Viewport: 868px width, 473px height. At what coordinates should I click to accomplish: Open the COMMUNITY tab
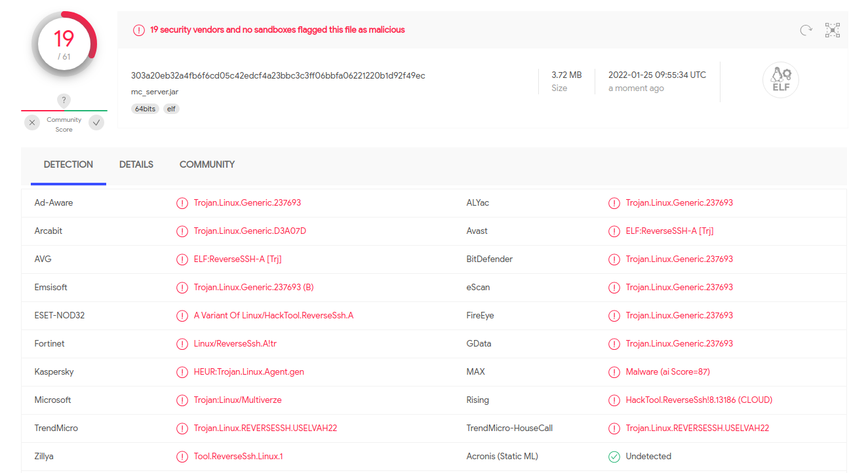click(x=207, y=164)
